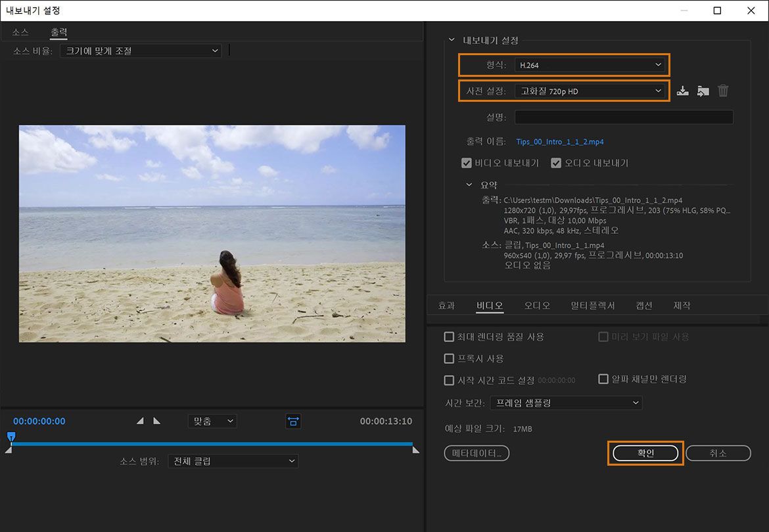Open the 소스 범위 dropdown
Viewport: 769px width, 532px height.
coord(233,460)
